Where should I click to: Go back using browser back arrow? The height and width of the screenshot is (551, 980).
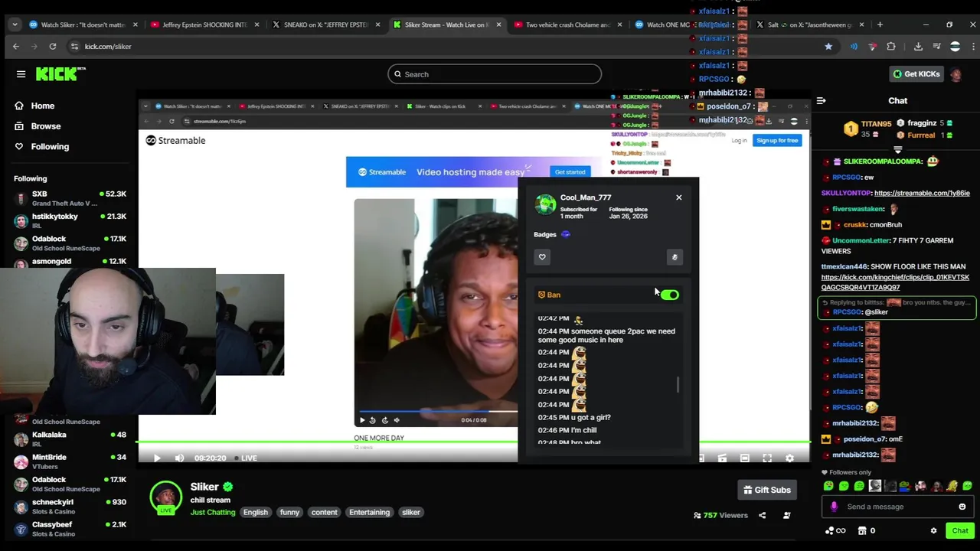tap(16, 47)
